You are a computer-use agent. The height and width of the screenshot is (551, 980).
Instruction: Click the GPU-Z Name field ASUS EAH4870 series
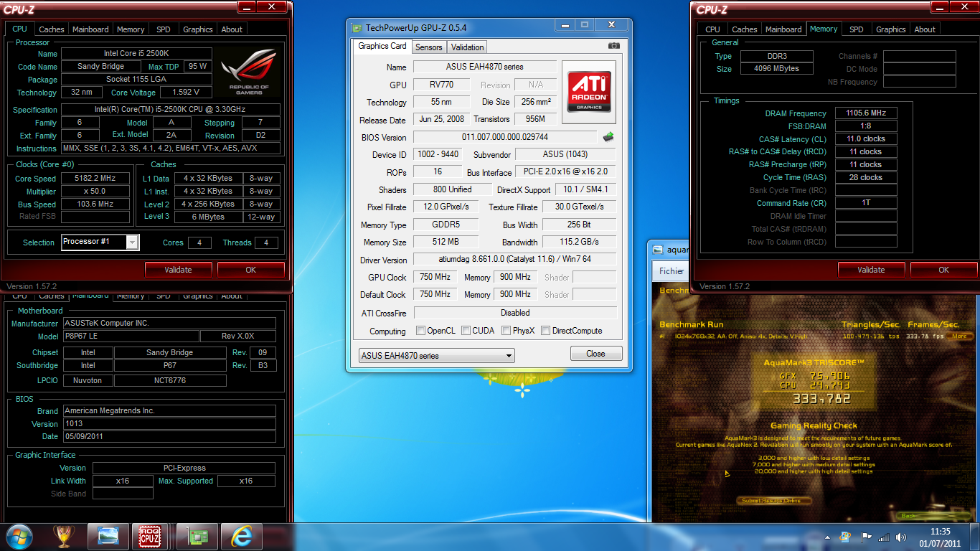tap(485, 66)
